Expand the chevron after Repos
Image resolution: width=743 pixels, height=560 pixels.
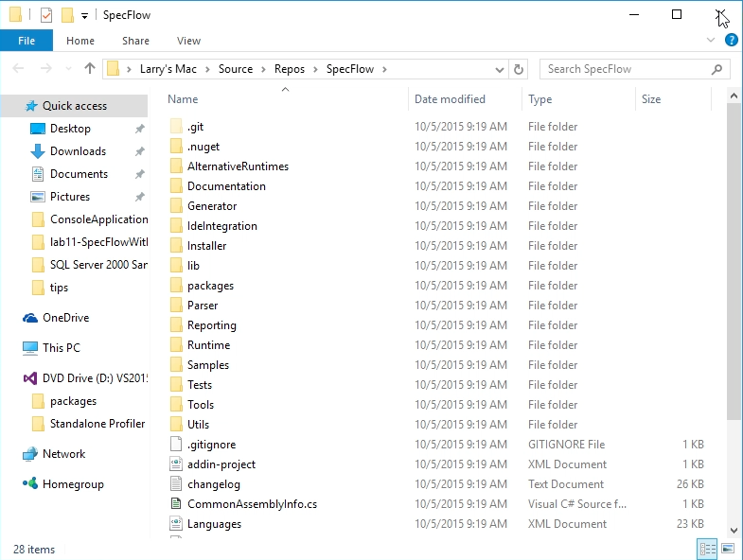coord(315,69)
